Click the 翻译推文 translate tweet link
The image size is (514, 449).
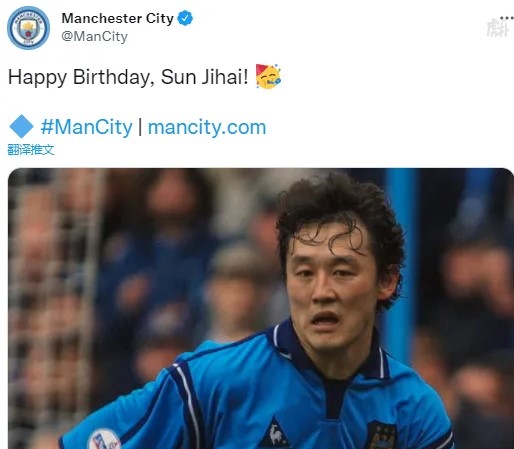click(x=31, y=150)
